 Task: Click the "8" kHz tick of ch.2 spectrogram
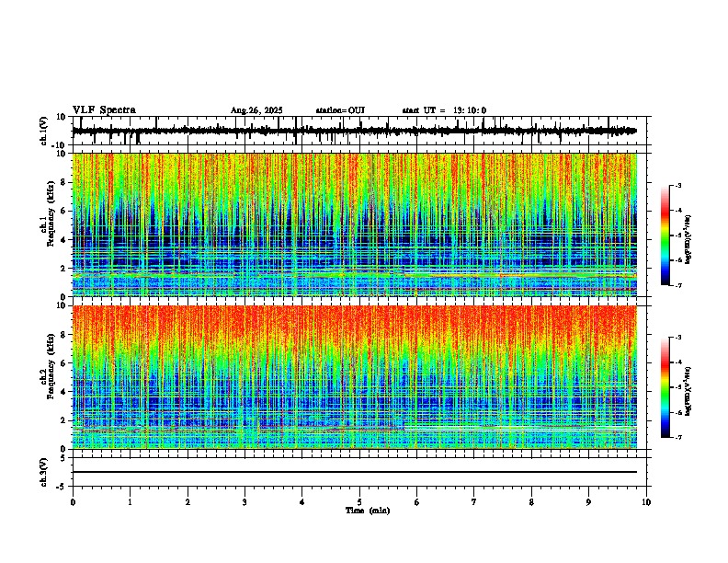click(63, 335)
